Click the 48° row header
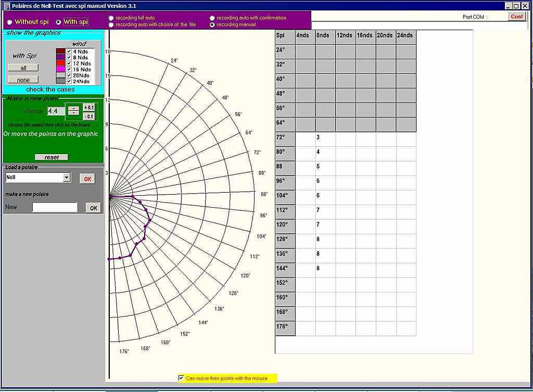 (x=285, y=95)
